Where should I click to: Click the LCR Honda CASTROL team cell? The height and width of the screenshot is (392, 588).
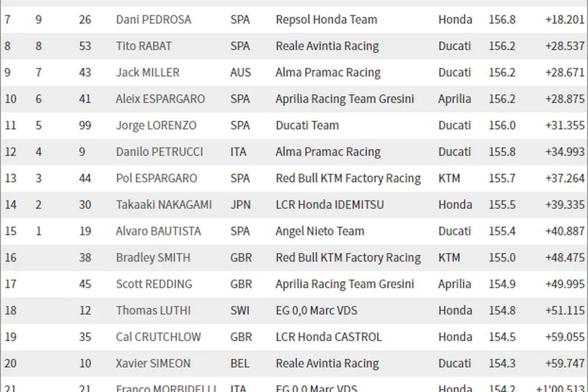tap(329, 337)
